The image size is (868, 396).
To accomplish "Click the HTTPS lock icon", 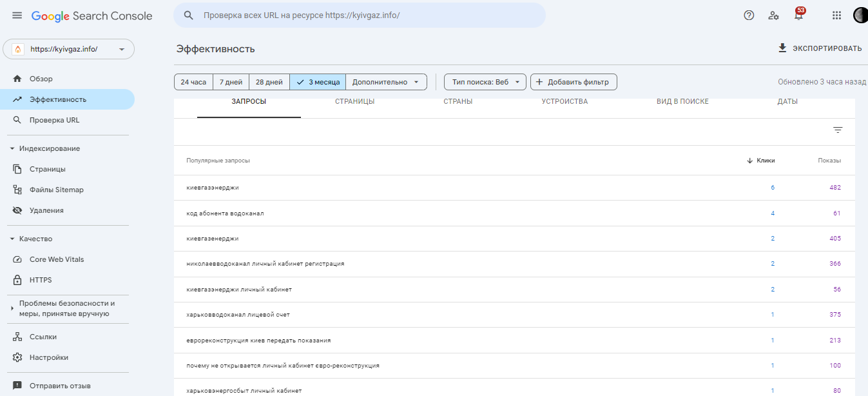I will [17, 280].
